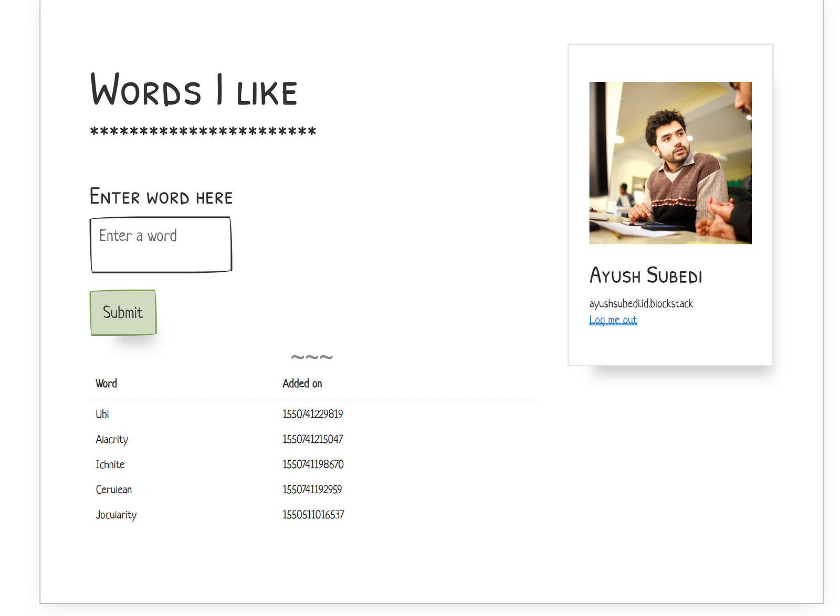Select the Ayush Subedi name heading
Screen dimensions: 840x616
tap(646, 275)
